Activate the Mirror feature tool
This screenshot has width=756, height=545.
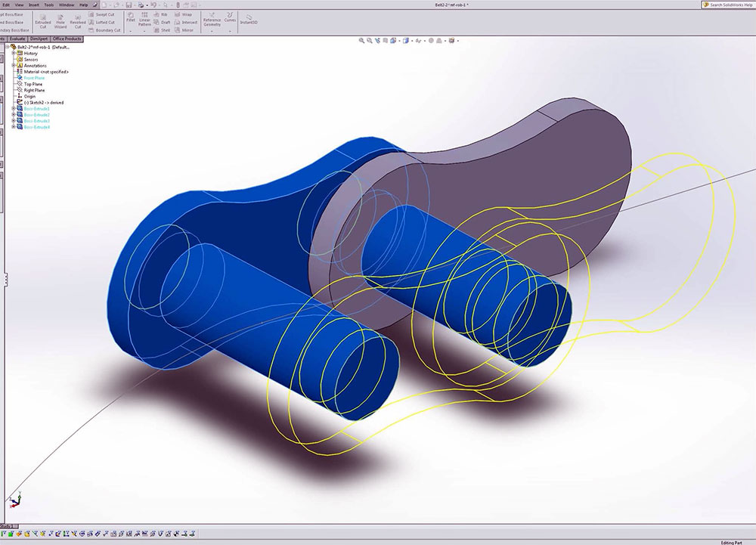(183, 30)
